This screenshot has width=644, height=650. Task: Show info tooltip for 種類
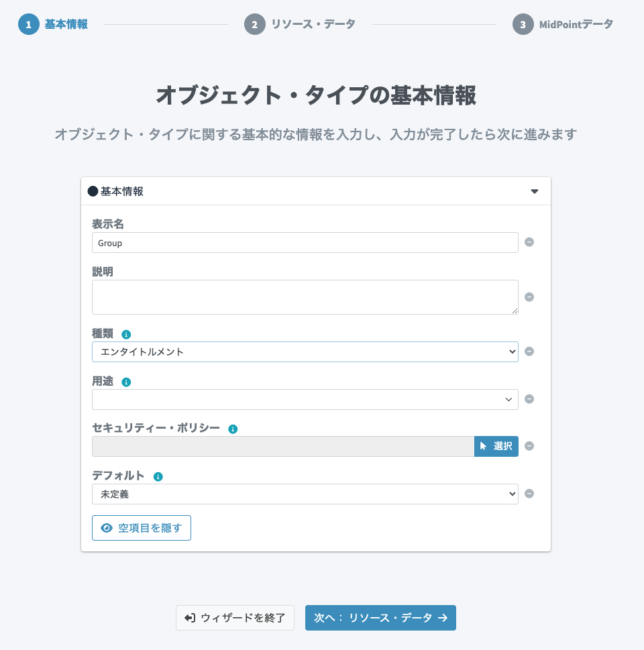pyautogui.click(x=126, y=335)
